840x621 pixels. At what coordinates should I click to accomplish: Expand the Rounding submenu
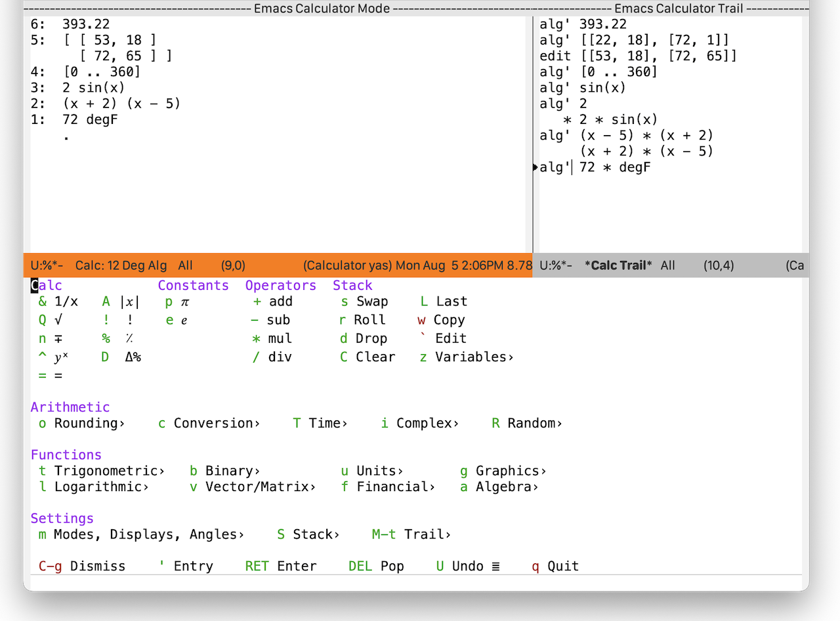(81, 424)
